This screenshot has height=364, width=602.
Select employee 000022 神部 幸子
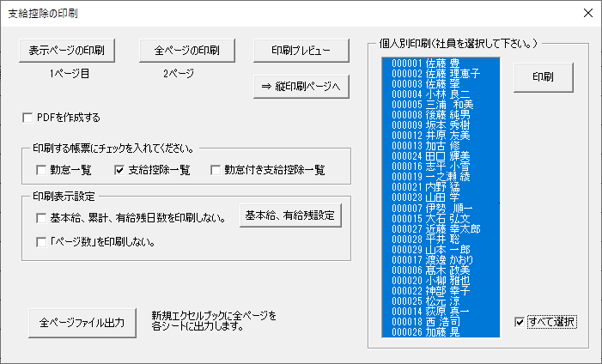tap(441, 291)
